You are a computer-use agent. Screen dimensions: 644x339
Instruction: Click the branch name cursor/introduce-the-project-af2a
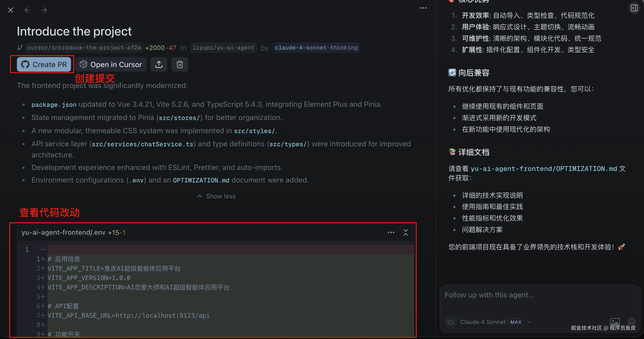coord(84,48)
